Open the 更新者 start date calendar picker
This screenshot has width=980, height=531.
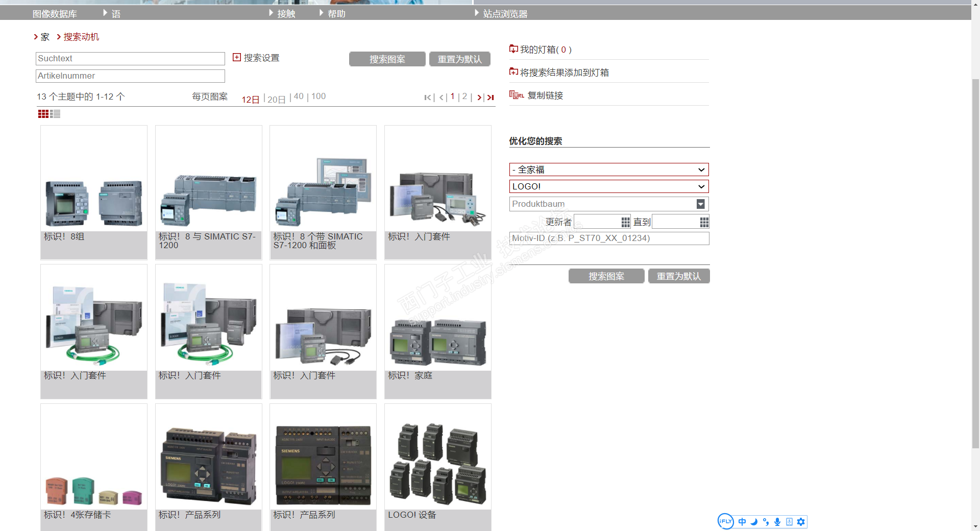(x=625, y=222)
